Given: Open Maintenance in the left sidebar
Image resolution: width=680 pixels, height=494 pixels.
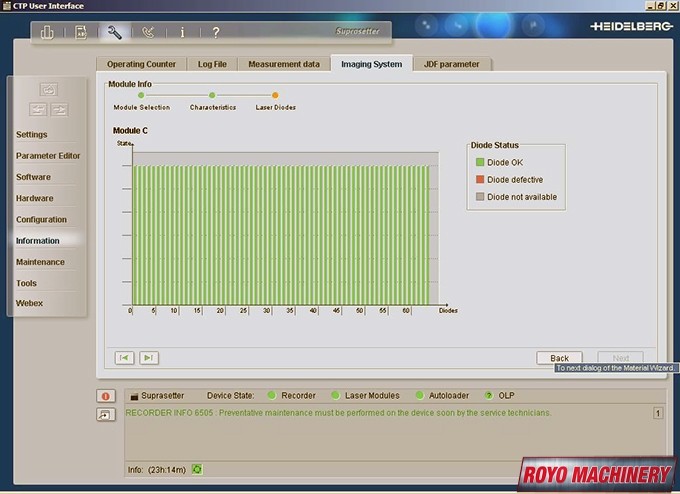Looking at the screenshot, I should pos(40,262).
